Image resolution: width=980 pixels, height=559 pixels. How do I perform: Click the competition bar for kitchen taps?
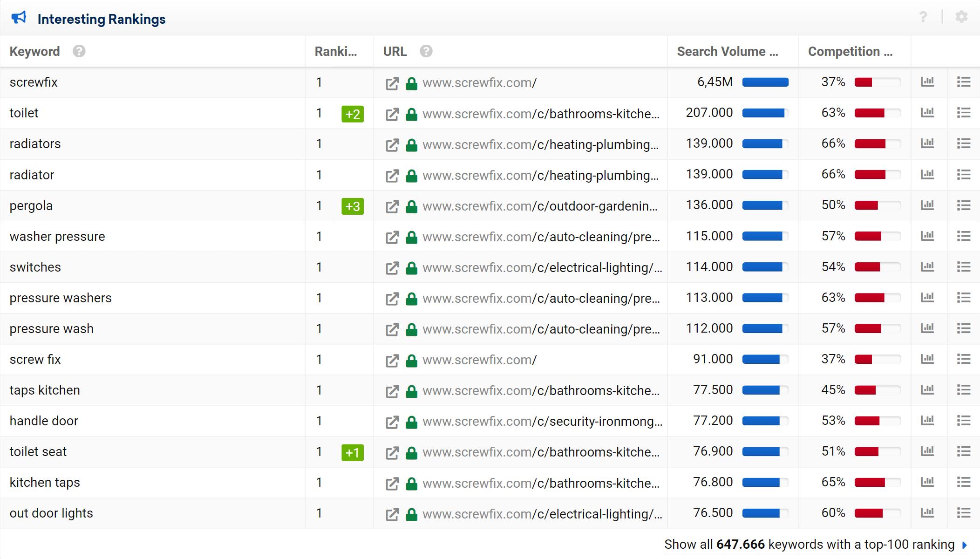pos(878,482)
